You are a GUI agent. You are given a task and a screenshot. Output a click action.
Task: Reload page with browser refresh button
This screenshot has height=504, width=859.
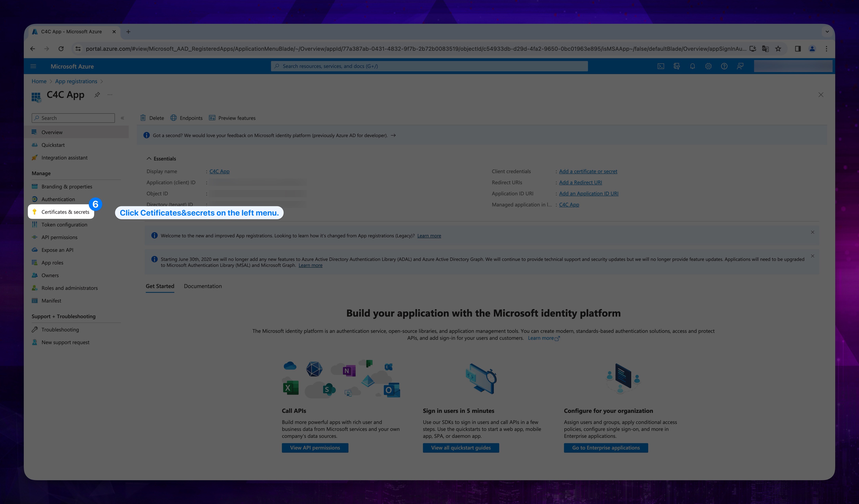tap(61, 49)
